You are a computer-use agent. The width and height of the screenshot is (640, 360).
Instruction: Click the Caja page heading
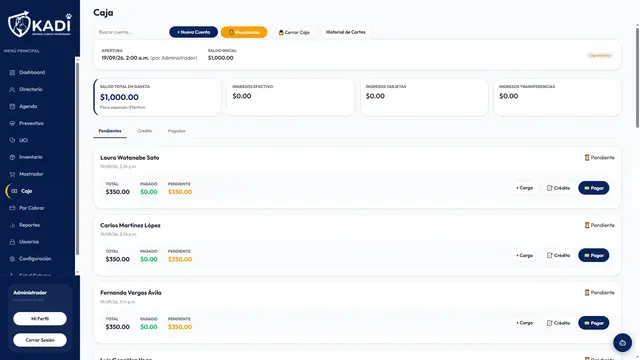point(103,13)
